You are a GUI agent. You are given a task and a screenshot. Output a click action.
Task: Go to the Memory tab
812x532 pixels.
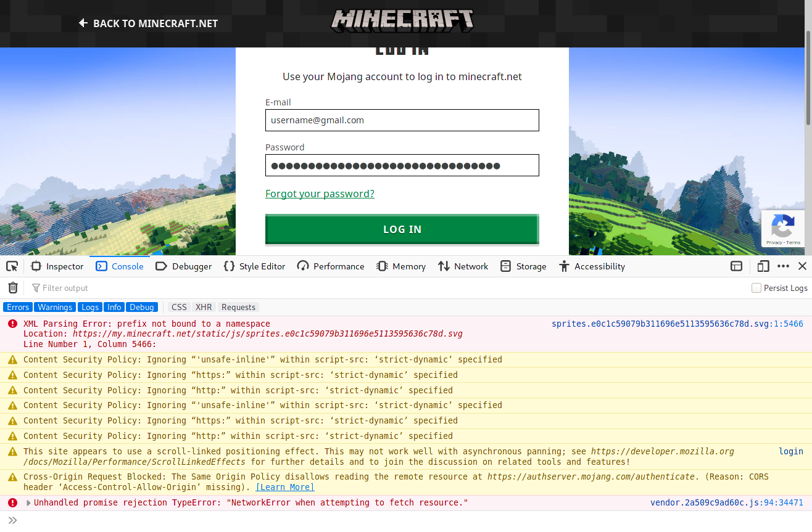click(x=401, y=266)
